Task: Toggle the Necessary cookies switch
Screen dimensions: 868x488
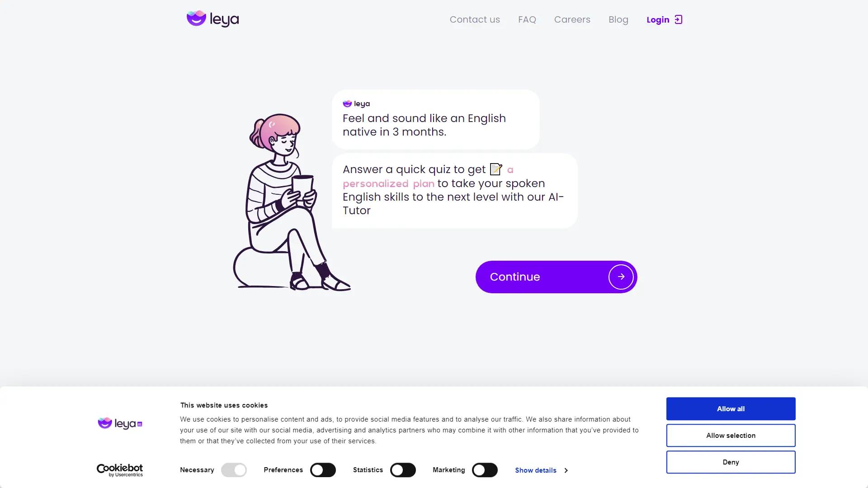Action: pos(234,470)
